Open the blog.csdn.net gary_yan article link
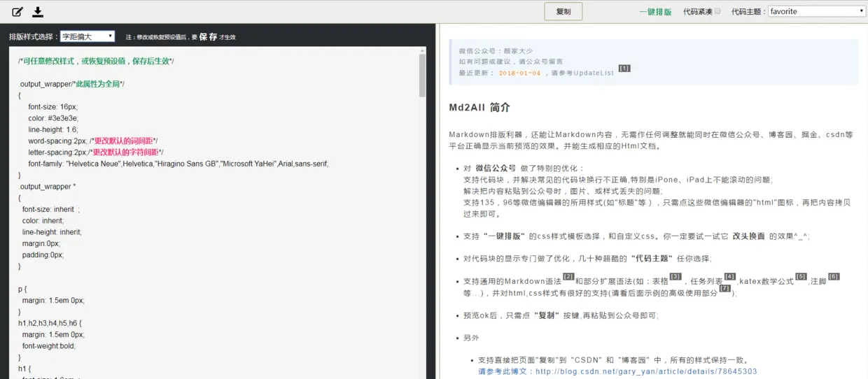Screen dimensions: 868x379 (x=646, y=372)
